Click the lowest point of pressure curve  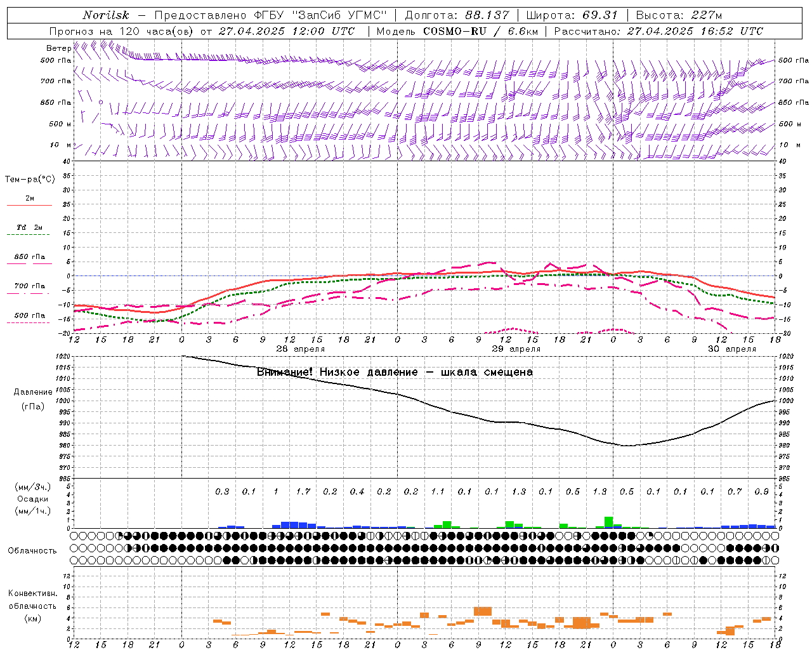click(x=627, y=446)
